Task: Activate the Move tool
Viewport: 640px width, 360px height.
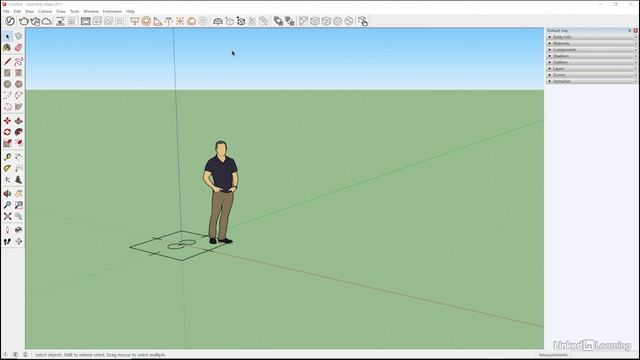Action: [x=7, y=121]
